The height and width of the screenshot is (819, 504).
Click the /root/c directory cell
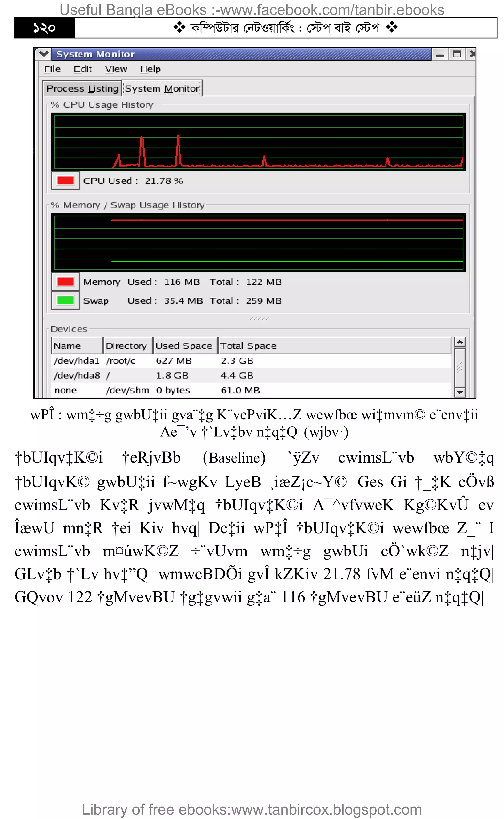click(121, 361)
